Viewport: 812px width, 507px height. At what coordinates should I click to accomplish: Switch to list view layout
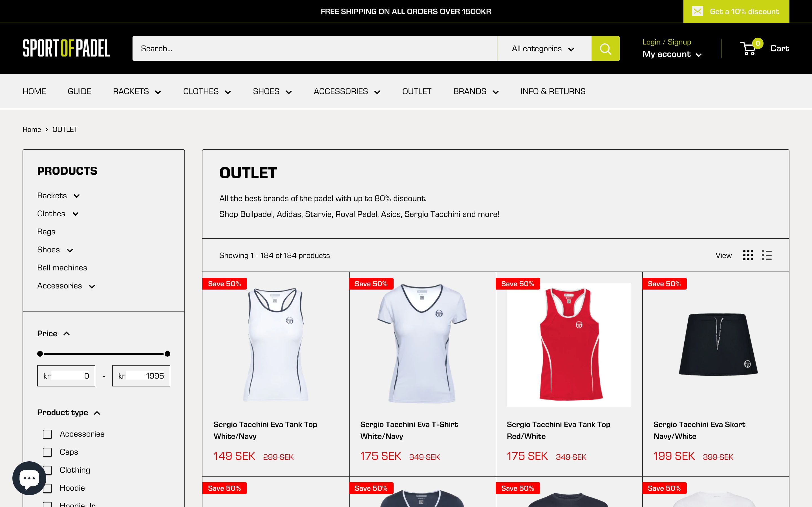pyautogui.click(x=767, y=255)
